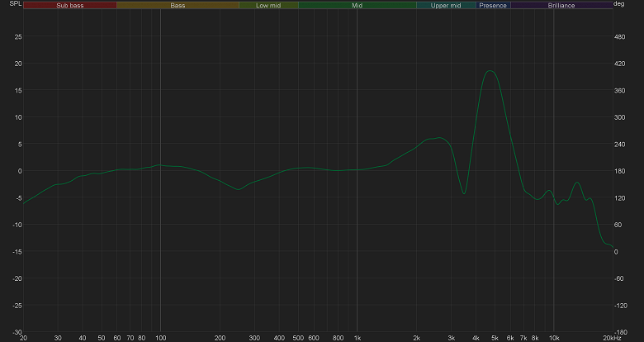
Task: Click the response curve peak near 5k
Action: click(490, 71)
